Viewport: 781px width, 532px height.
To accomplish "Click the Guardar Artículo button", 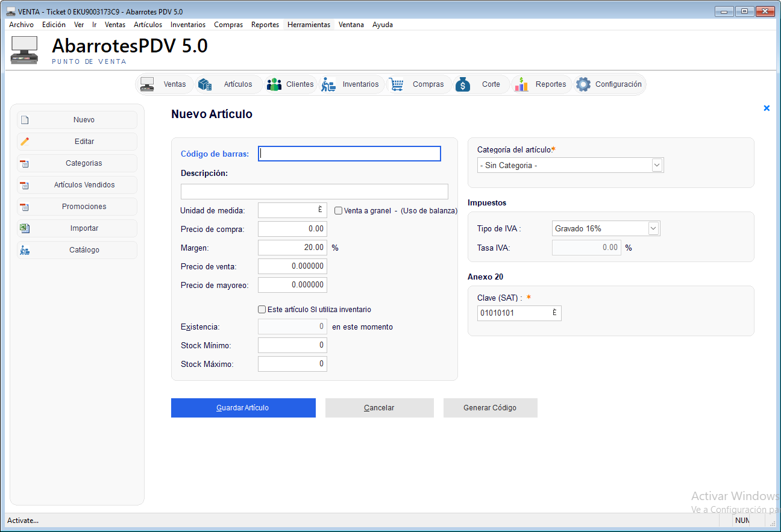I will [x=243, y=408].
